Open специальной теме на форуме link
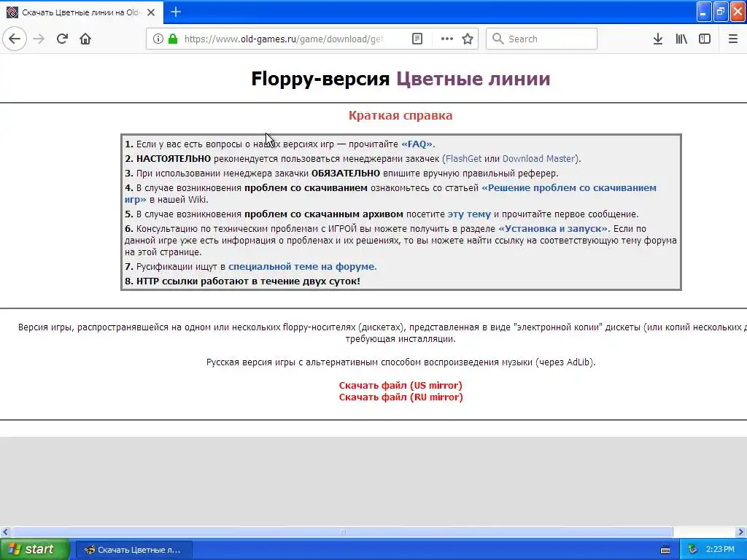747x560 pixels. pos(303,267)
